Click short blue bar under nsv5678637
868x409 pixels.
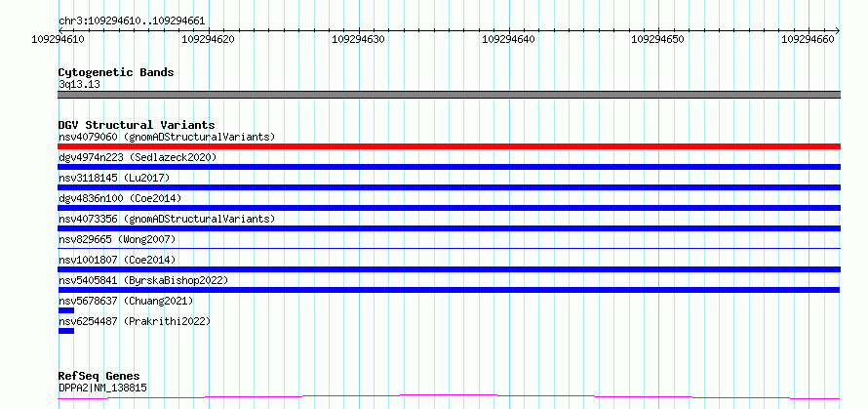coord(66,310)
